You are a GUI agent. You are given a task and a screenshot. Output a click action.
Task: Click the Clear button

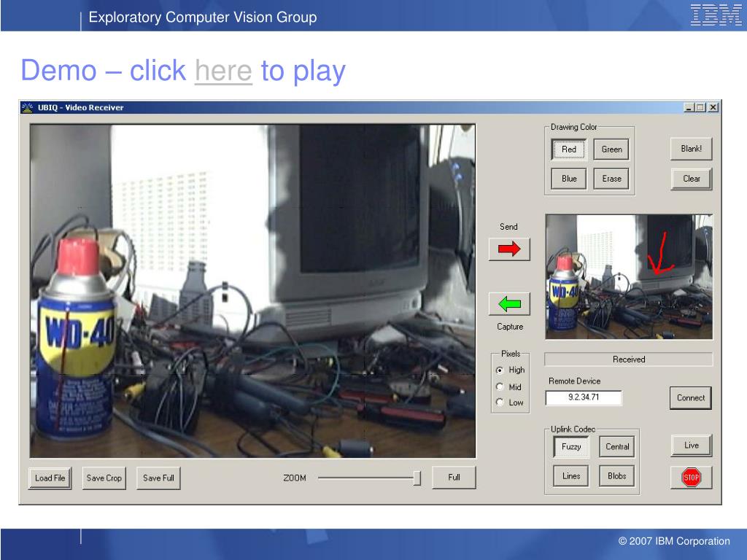pyautogui.click(x=692, y=179)
